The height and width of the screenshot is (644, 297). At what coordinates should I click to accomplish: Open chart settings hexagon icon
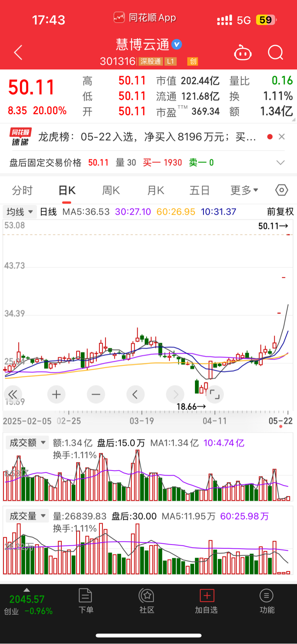pyautogui.click(x=282, y=190)
